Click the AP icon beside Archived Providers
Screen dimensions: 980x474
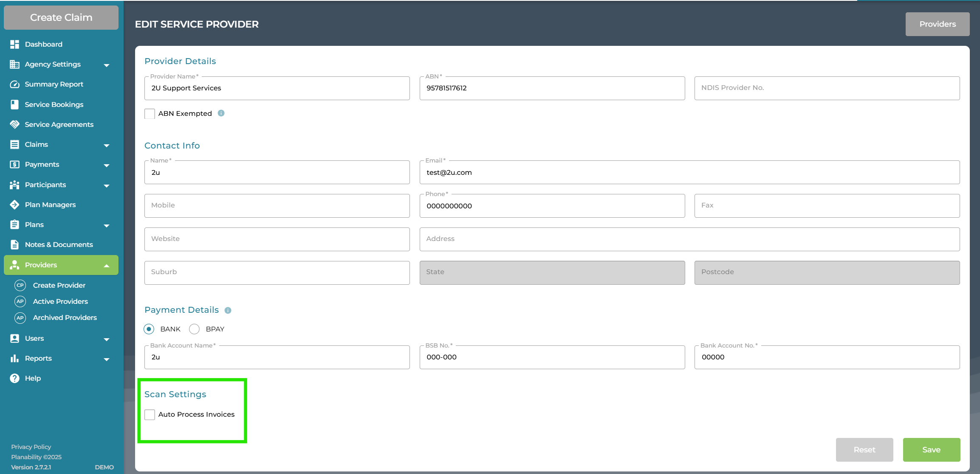coord(20,317)
